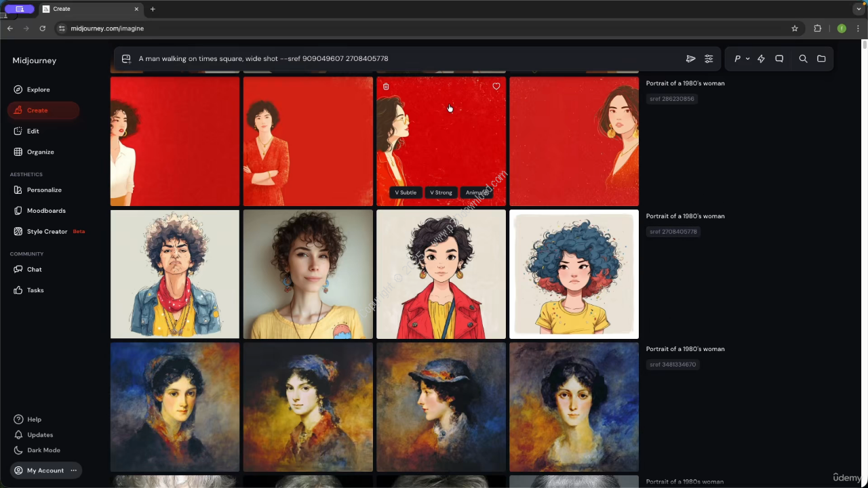The image size is (868, 488).
Task: Expand the P personalization dropdown
Action: (741, 59)
